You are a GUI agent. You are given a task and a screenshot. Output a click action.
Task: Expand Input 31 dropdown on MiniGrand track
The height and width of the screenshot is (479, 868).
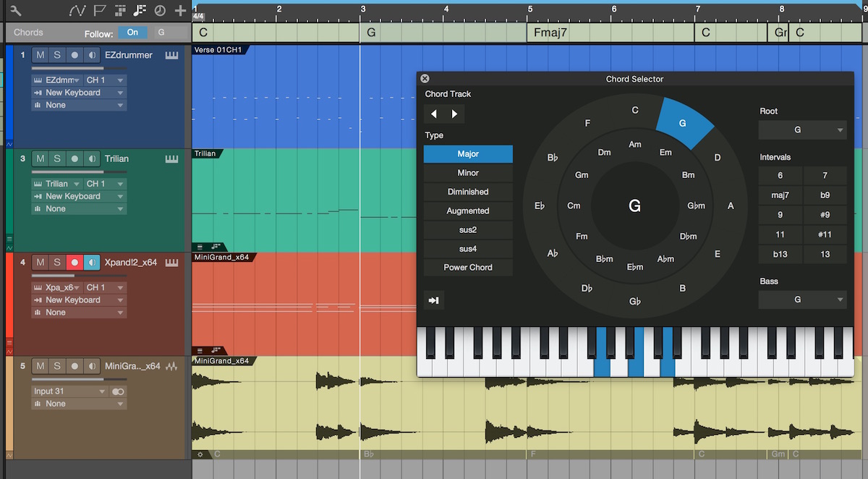pyautogui.click(x=70, y=391)
